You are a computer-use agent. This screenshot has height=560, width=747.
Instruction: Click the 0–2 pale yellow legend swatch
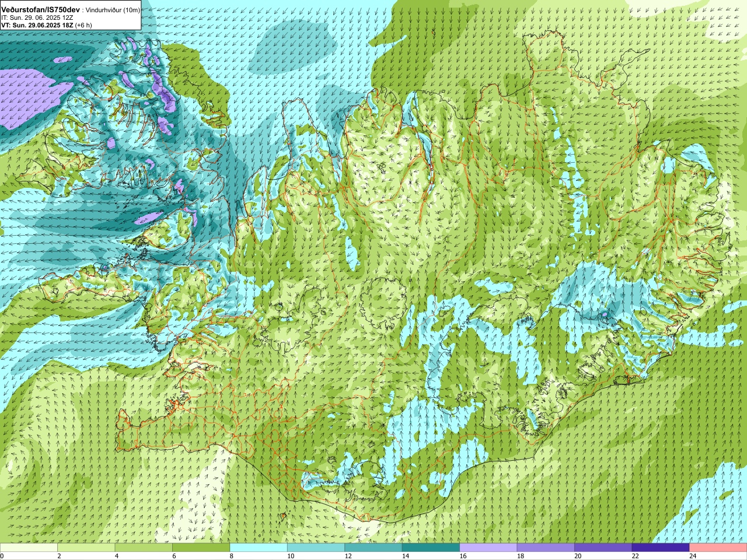[29, 548]
